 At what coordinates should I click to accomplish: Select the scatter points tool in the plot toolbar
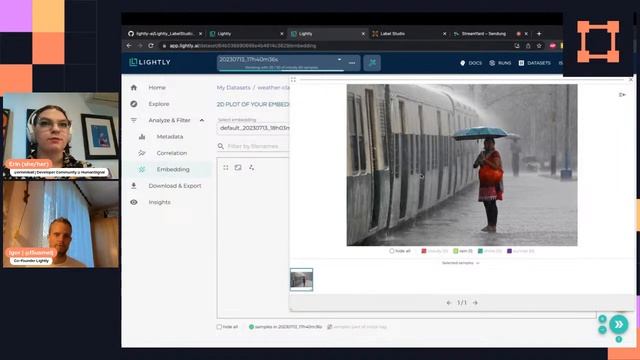tap(251, 168)
